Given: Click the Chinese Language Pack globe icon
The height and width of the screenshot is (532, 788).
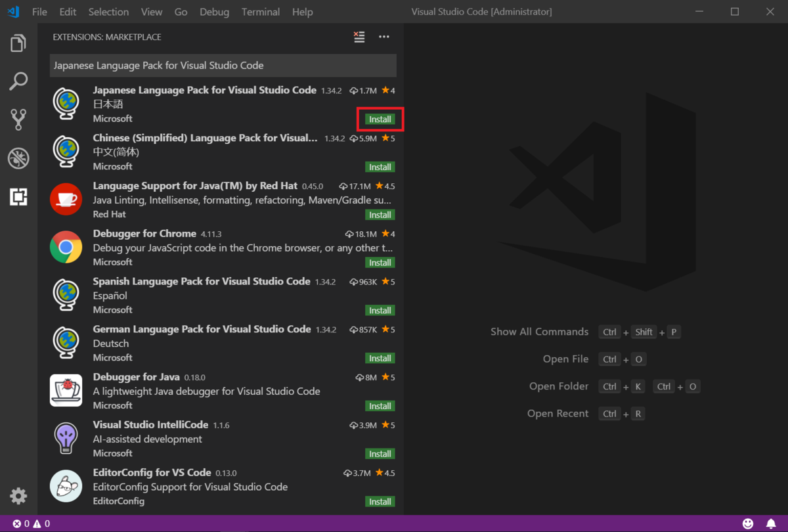Looking at the screenshot, I should click(66, 152).
